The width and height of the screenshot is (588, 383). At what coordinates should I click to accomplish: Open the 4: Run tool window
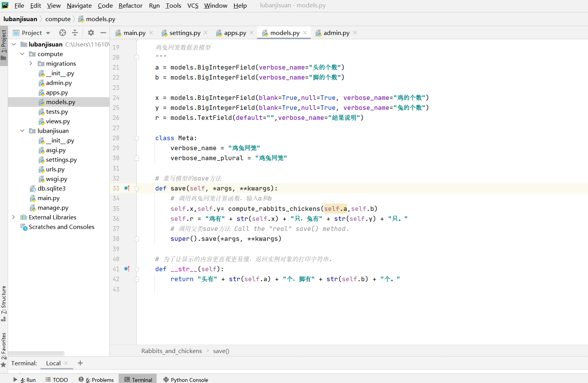pyautogui.click(x=25, y=380)
